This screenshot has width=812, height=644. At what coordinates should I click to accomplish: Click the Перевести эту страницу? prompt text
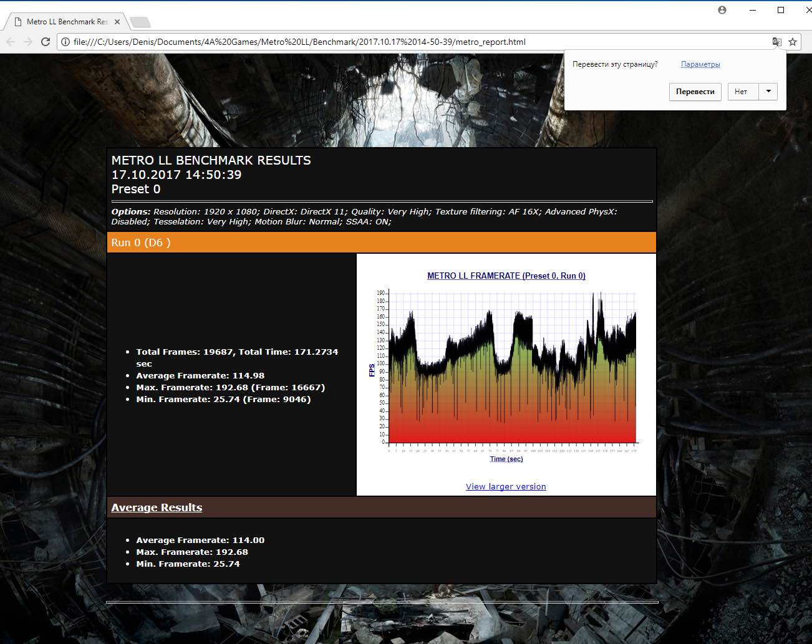coord(615,64)
